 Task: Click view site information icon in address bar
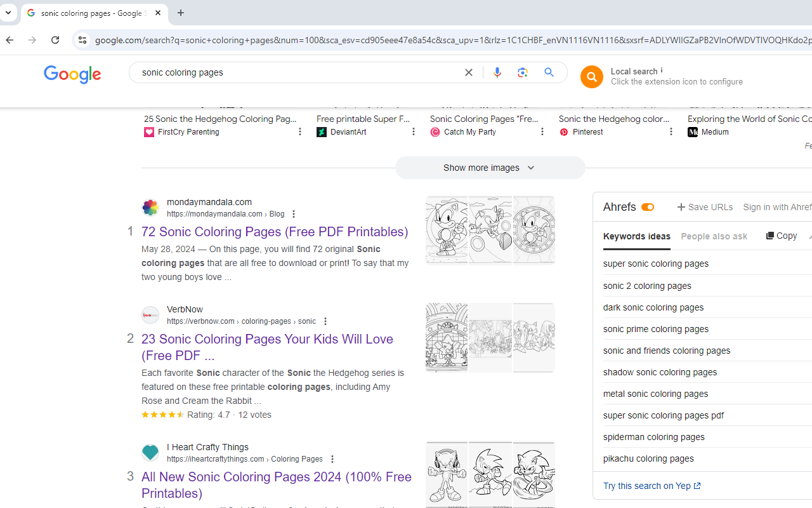82,39
